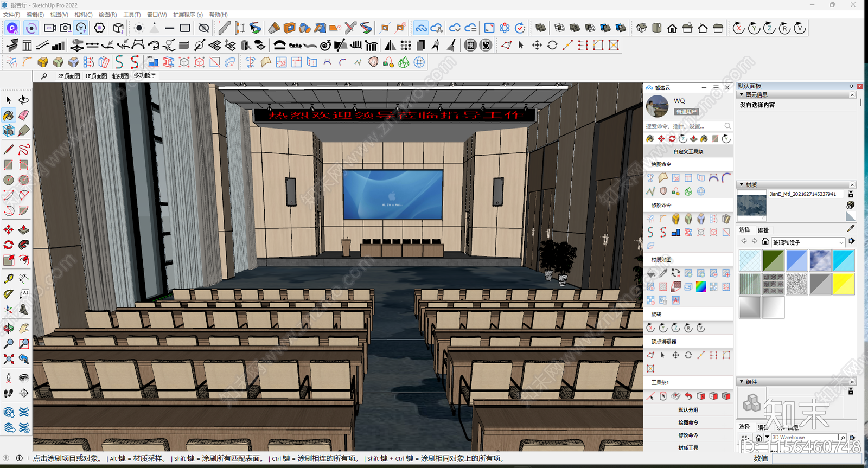Viewport: 868px width, 468px height.
Task: Choose the Push/Pull tool
Action: click(24, 229)
